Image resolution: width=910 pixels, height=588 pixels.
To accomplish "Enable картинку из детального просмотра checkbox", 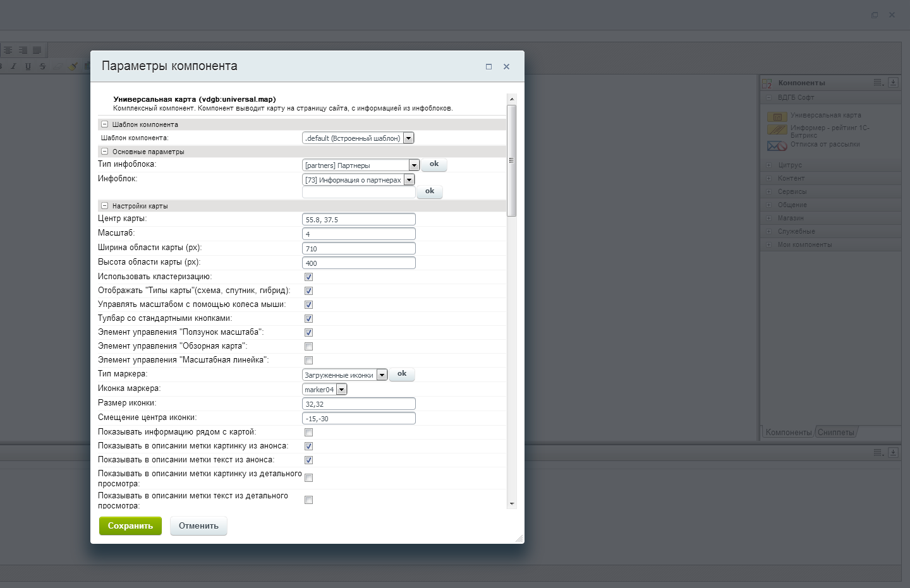I will [x=308, y=477].
